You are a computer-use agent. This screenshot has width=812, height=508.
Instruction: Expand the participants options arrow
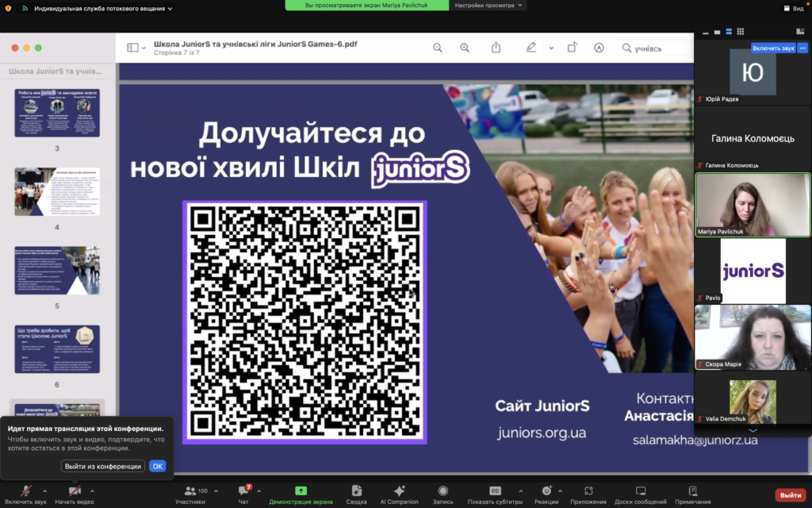(216, 491)
